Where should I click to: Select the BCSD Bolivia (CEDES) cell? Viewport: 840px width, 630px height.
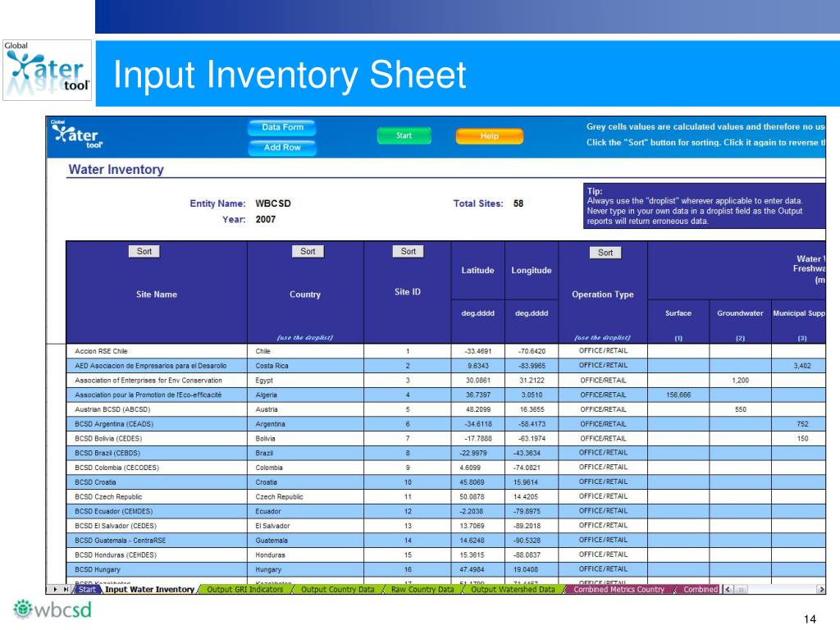pyautogui.click(x=157, y=438)
